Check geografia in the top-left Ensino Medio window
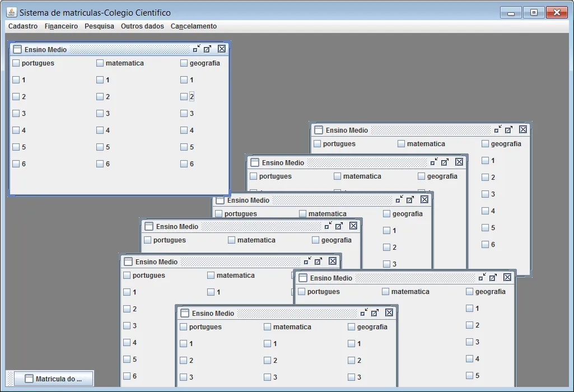Viewport: 574px width, 392px height. 200,63
